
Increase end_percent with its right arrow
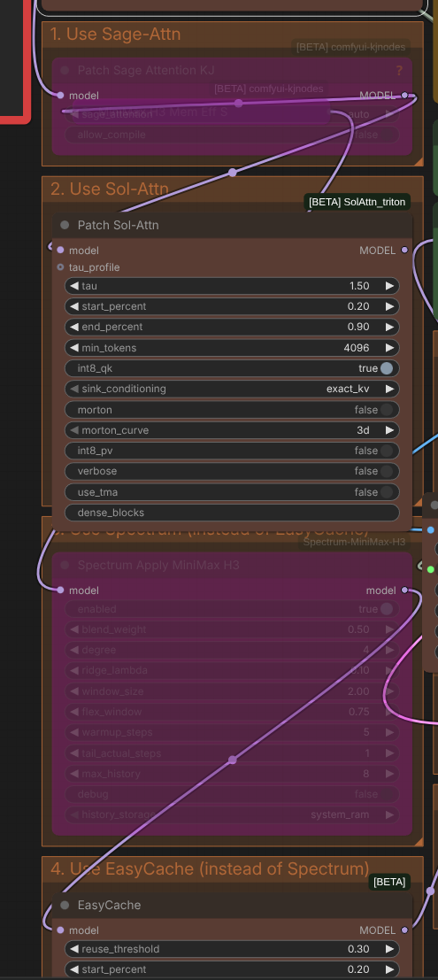click(x=390, y=327)
